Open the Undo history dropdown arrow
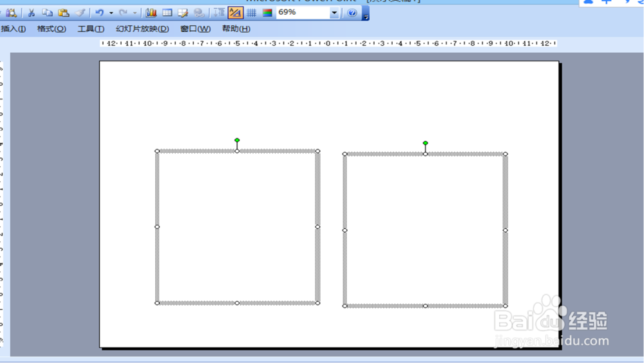The height and width of the screenshot is (363, 644). 111,13
